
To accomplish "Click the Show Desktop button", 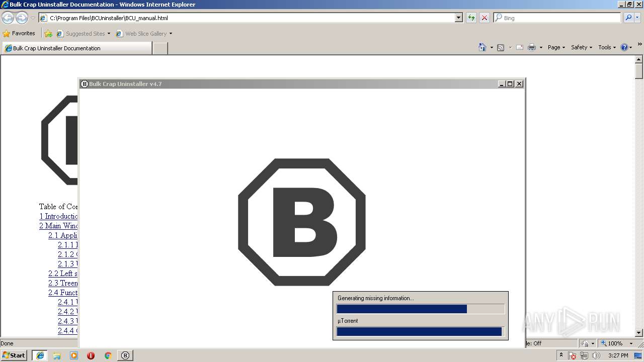I will pyautogui.click(x=638, y=356).
